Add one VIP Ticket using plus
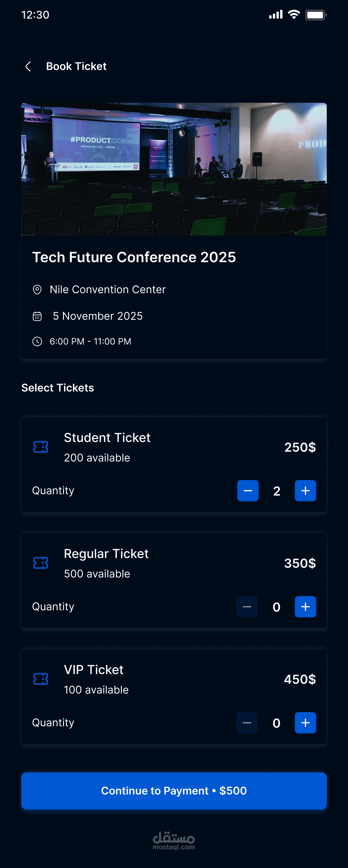The height and width of the screenshot is (868, 348). coord(305,723)
